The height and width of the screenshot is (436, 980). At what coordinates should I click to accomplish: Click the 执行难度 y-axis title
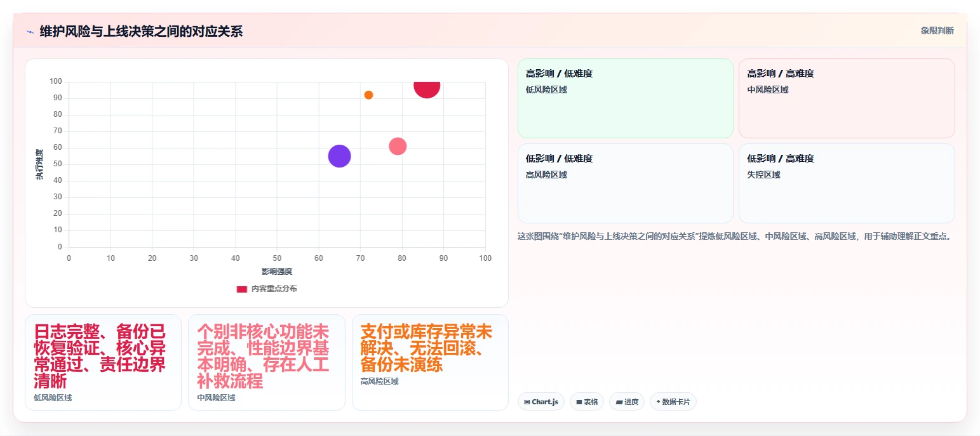coord(40,164)
